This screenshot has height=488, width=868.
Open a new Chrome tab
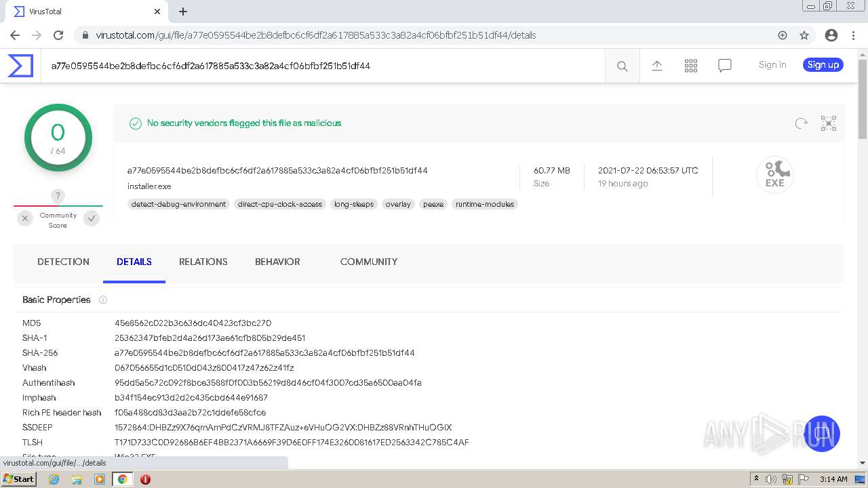click(183, 12)
